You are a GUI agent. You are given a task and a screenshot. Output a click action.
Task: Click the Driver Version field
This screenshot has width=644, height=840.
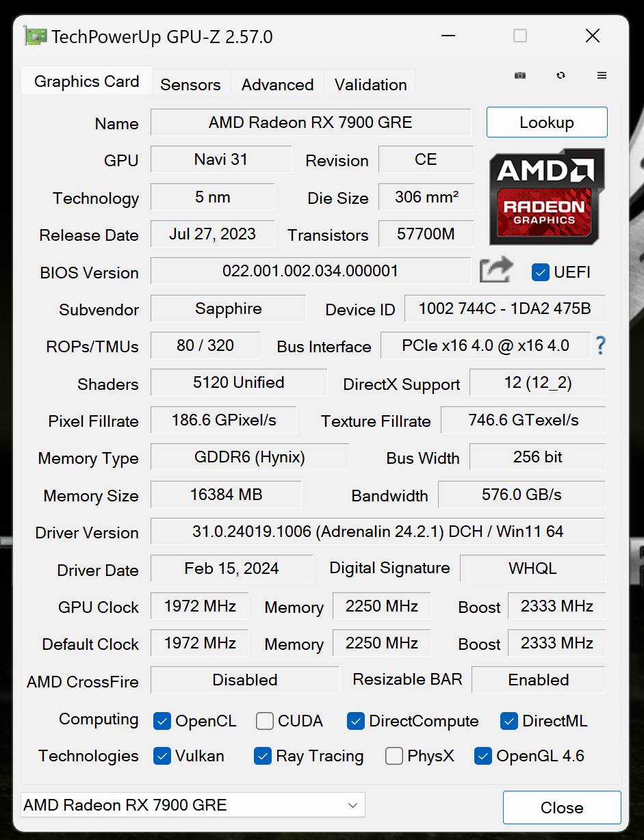click(x=378, y=531)
